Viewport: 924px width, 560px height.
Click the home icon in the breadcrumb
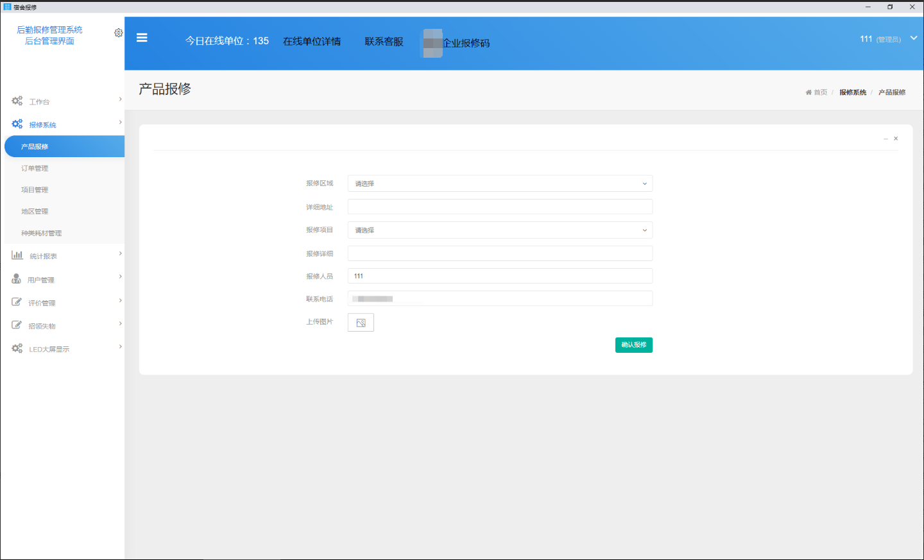click(808, 92)
